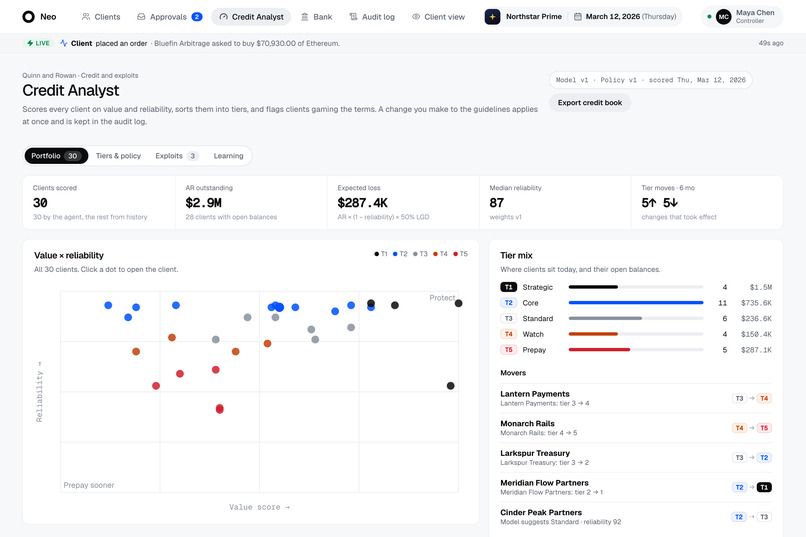Click T5 legend dot in chart
This screenshot has width=806, height=537.
click(x=455, y=254)
